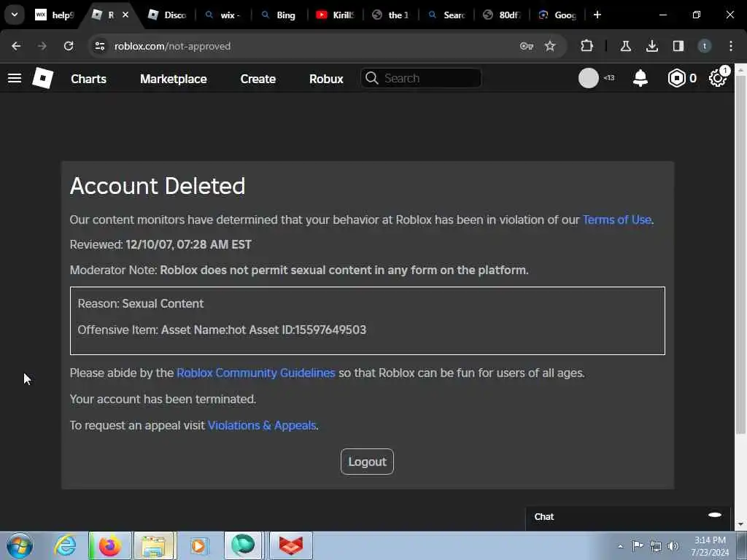
Task: Open the browser extensions puzzle icon
Action: [x=587, y=46]
